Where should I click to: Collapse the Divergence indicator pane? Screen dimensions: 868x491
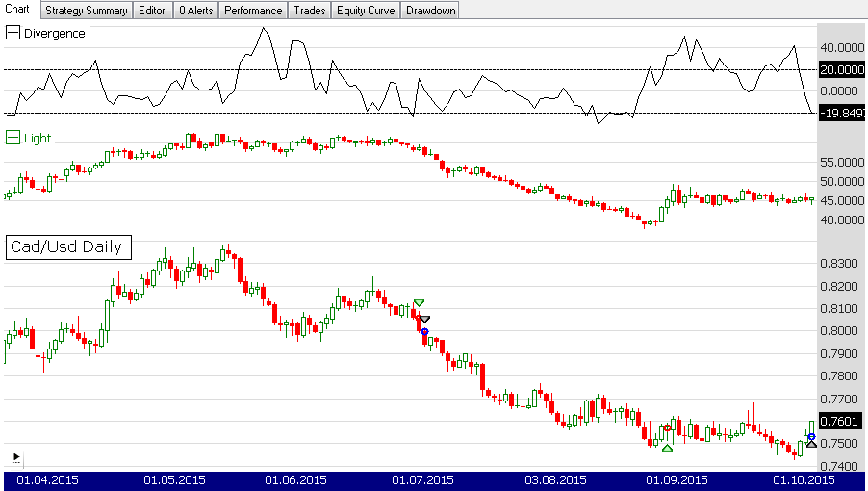click(x=13, y=33)
